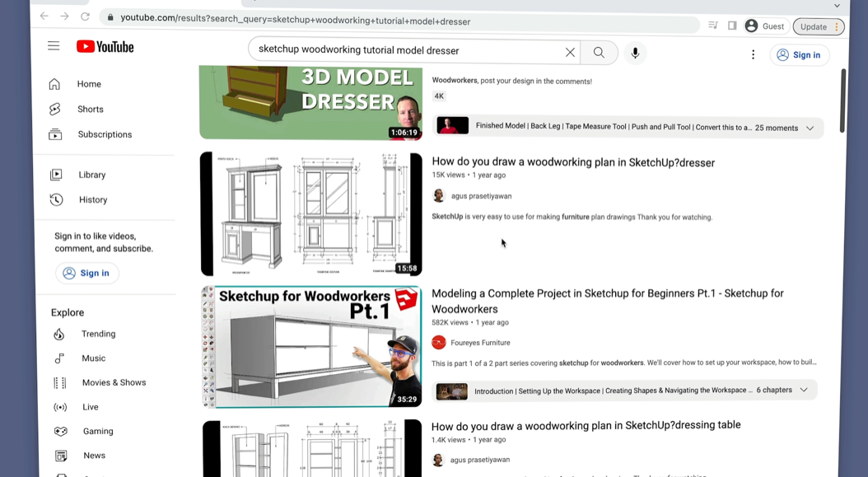Select Gaming under Explore
868x477 pixels.
[98, 431]
